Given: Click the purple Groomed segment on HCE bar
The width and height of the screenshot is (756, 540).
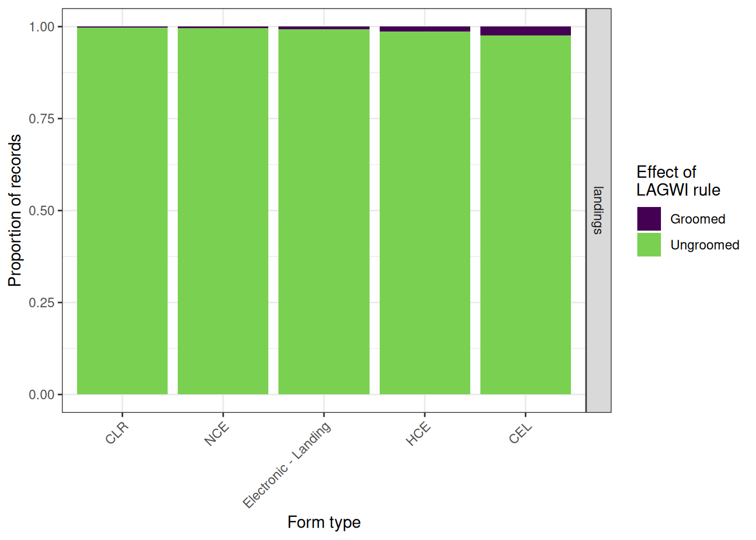Looking at the screenshot, I should (425, 29).
